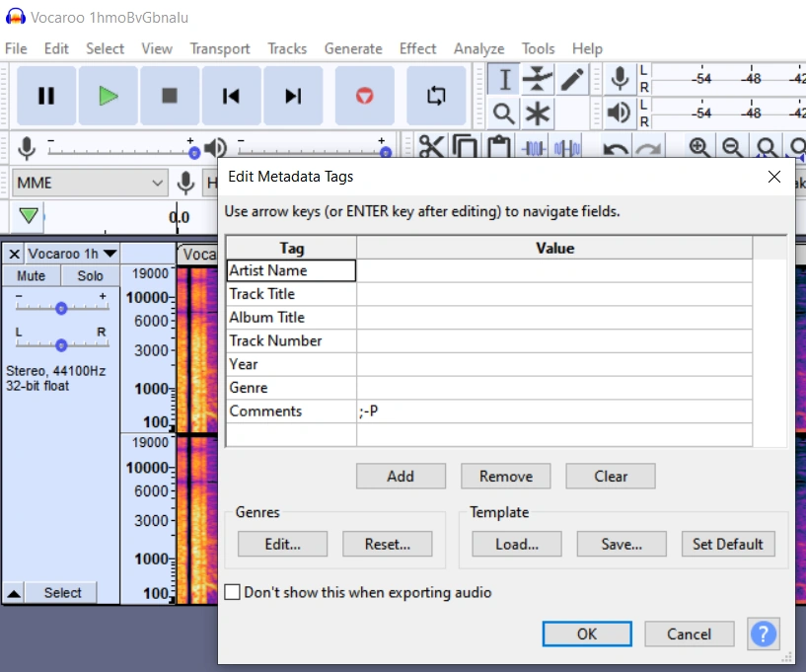Open the Edit menu
806x672 pixels.
56,48
